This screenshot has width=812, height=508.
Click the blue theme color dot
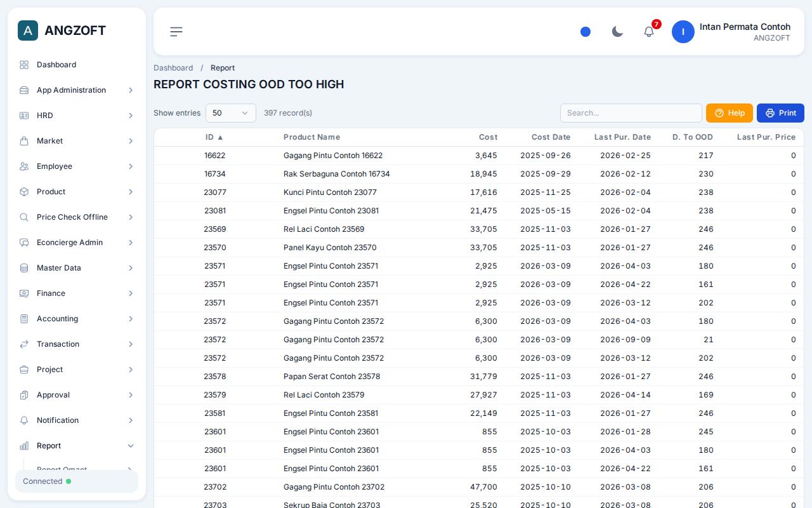pyautogui.click(x=586, y=32)
